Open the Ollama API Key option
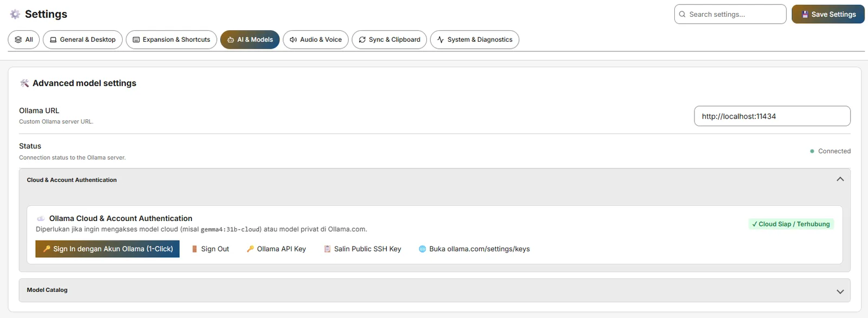The image size is (868, 318). point(276,249)
